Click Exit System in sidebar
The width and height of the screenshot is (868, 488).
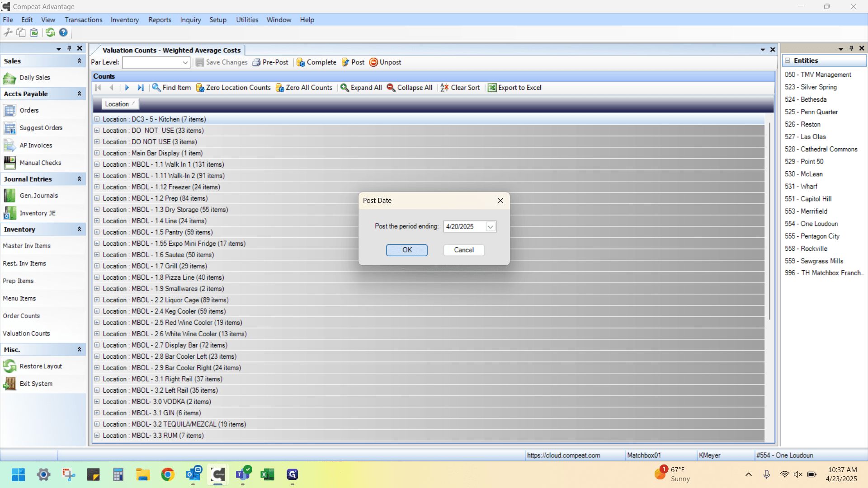[x=36, y=384]
